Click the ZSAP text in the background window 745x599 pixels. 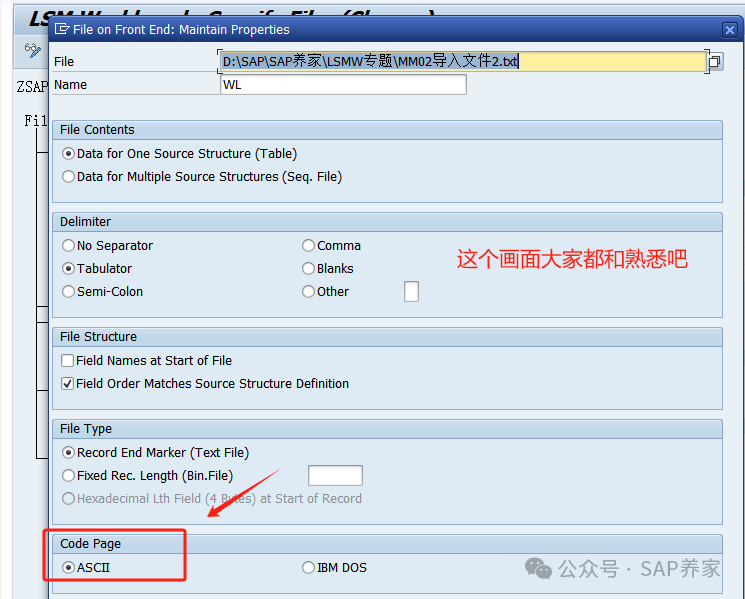pos(32,86)
